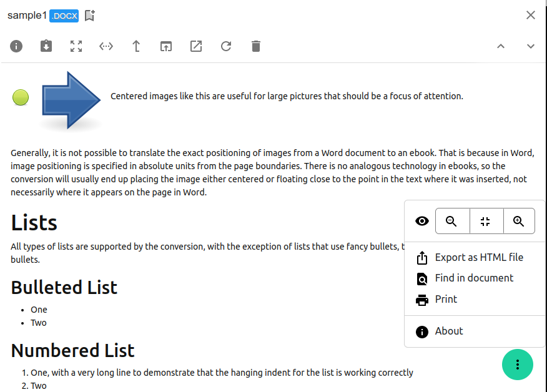
Task: Open the About entry
Action: tap(448, 331)
